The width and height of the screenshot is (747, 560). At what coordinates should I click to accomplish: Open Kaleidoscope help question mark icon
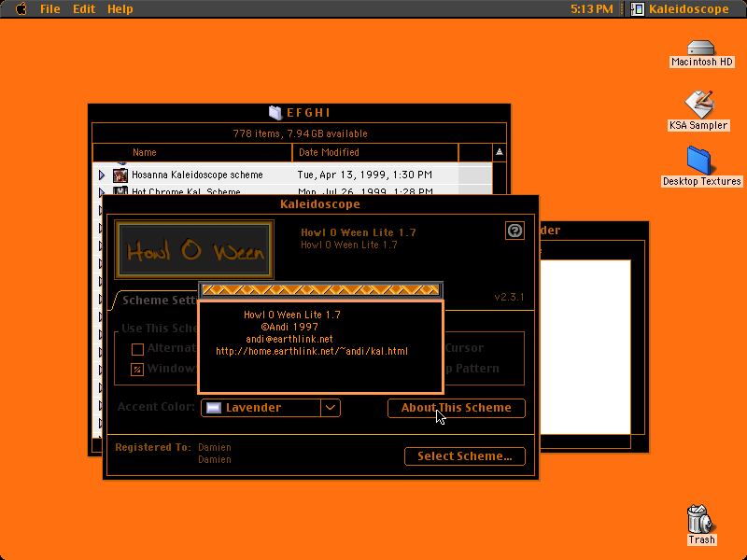(514, 231)
